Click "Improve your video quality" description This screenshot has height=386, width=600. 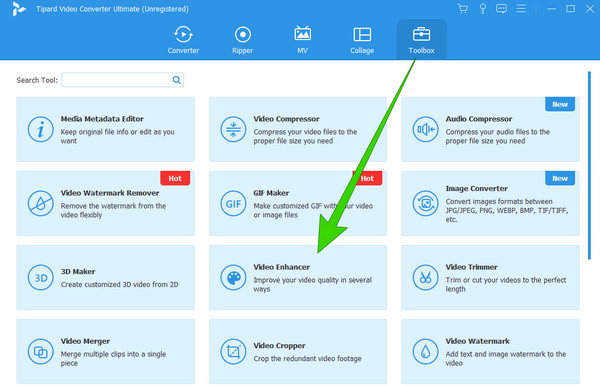coord(313,285)
